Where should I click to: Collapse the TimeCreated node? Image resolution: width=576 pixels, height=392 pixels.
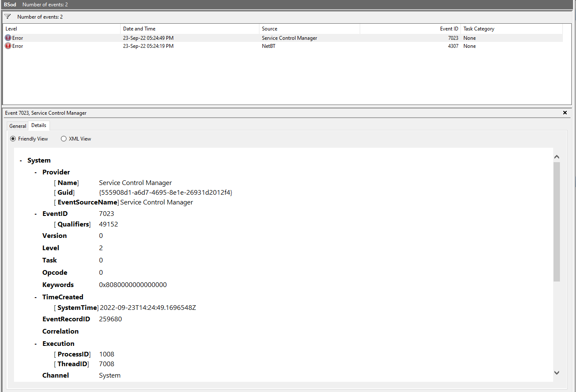[x=36, y=298]
